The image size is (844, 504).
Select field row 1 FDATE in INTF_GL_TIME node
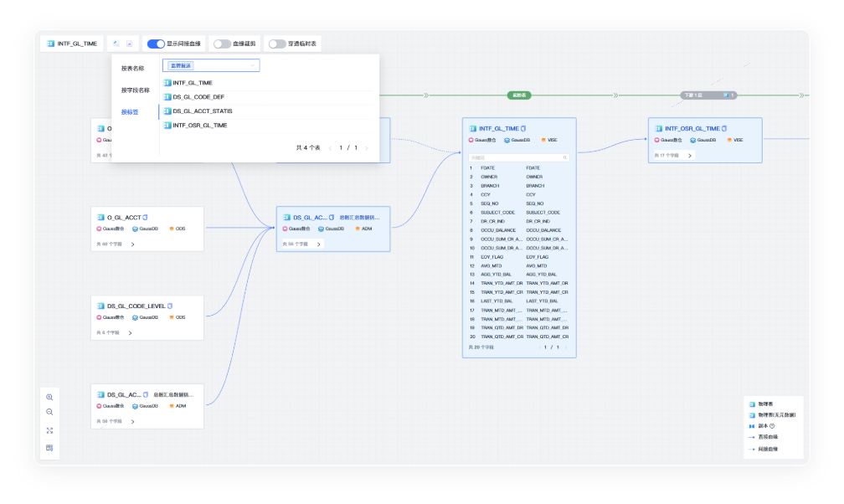519,168
